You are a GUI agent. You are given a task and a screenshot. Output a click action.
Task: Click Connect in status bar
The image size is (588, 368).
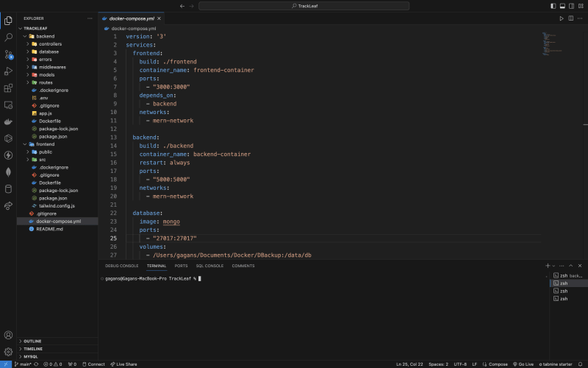click(93, 364)
